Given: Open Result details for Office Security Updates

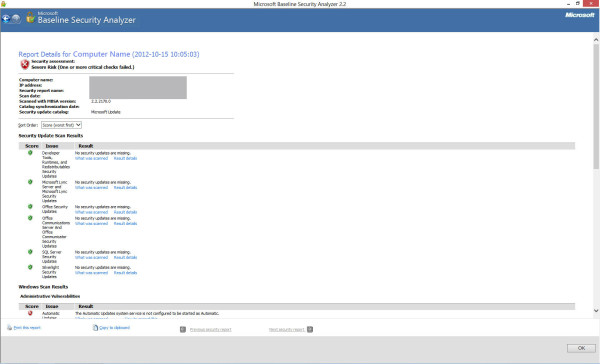Looking at the screenshot, I should point(126,212).
